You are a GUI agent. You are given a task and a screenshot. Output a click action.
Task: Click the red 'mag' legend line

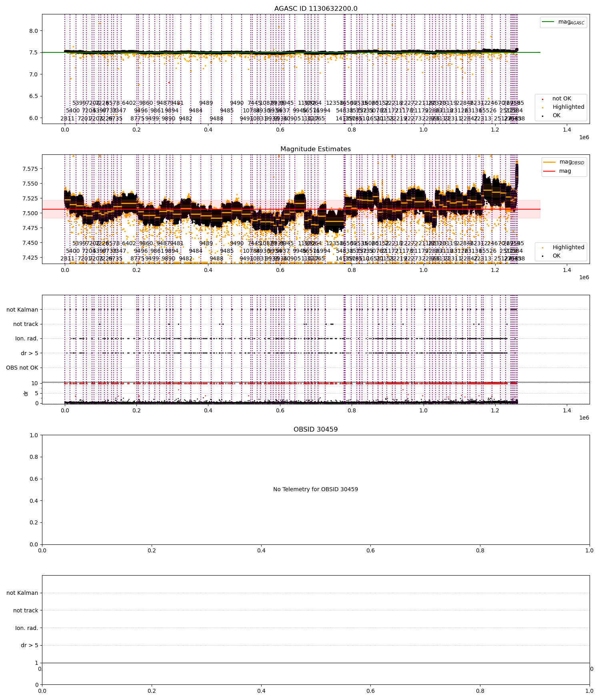pos(549,171)
